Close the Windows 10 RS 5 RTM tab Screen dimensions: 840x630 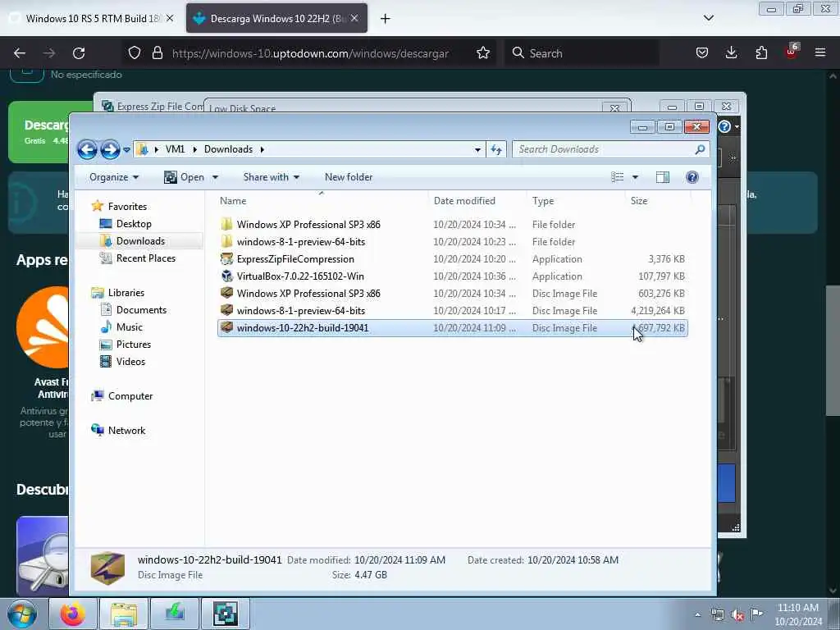click(170, 18)
